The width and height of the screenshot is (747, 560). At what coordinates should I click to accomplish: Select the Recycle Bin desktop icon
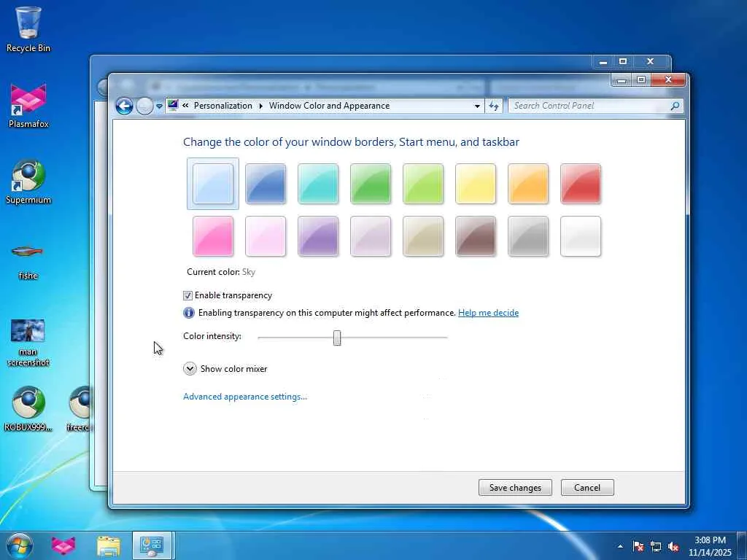[x=28, y=29]
